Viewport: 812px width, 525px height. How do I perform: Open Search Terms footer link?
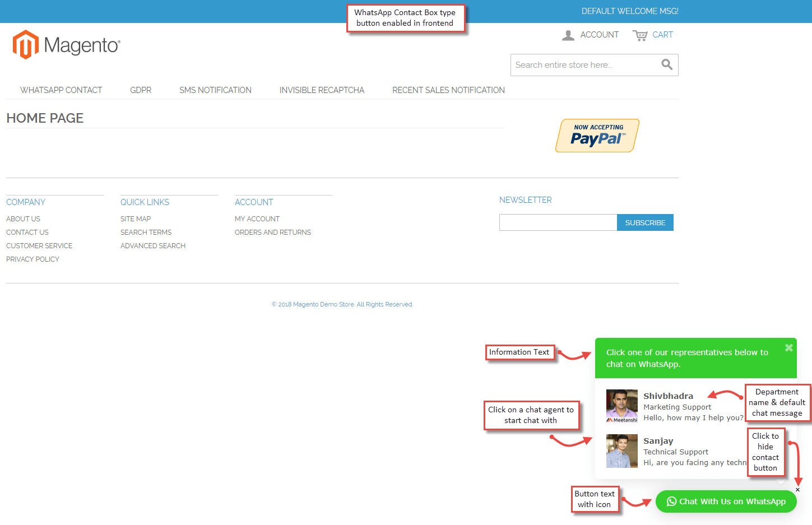[146, 233]
